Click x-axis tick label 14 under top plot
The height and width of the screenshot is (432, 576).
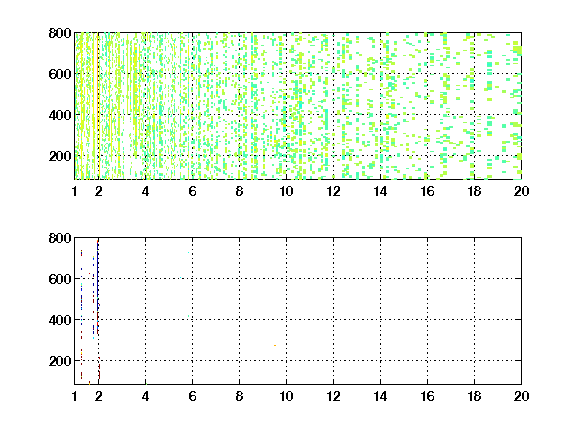pyautogui.click(x=380, y=191)
